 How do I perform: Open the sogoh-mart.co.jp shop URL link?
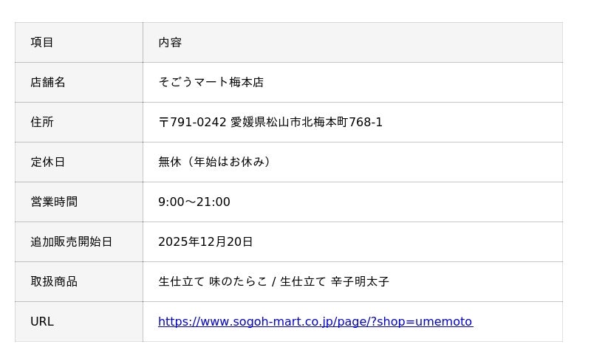(315, 322)
